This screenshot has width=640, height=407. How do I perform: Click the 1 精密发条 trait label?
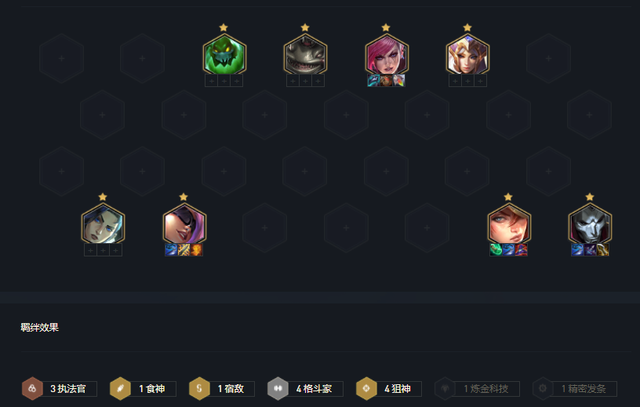tap(584, 389)
